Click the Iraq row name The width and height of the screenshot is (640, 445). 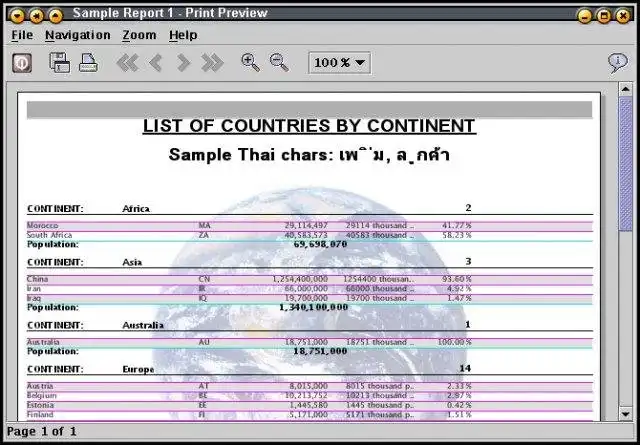point(33,298)
